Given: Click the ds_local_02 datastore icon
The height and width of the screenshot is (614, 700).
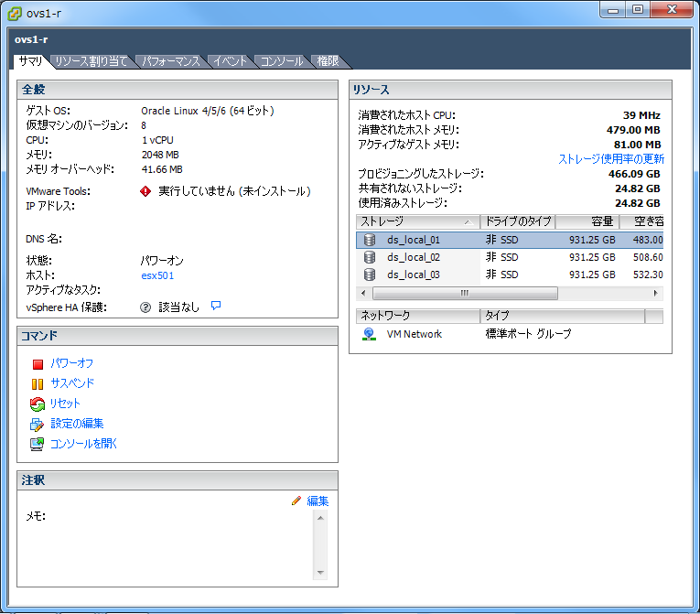Looking at the screenshot, I should point(370,257).
